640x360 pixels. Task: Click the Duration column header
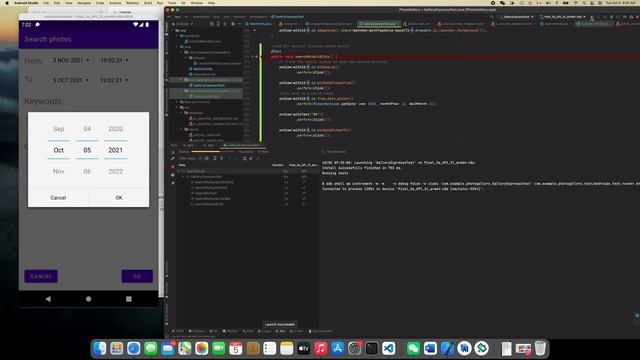tap(278, 165)
